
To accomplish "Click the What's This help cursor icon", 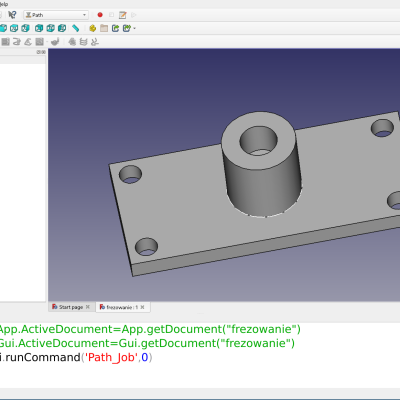I will pyautogui.click(x=12, y=15).
